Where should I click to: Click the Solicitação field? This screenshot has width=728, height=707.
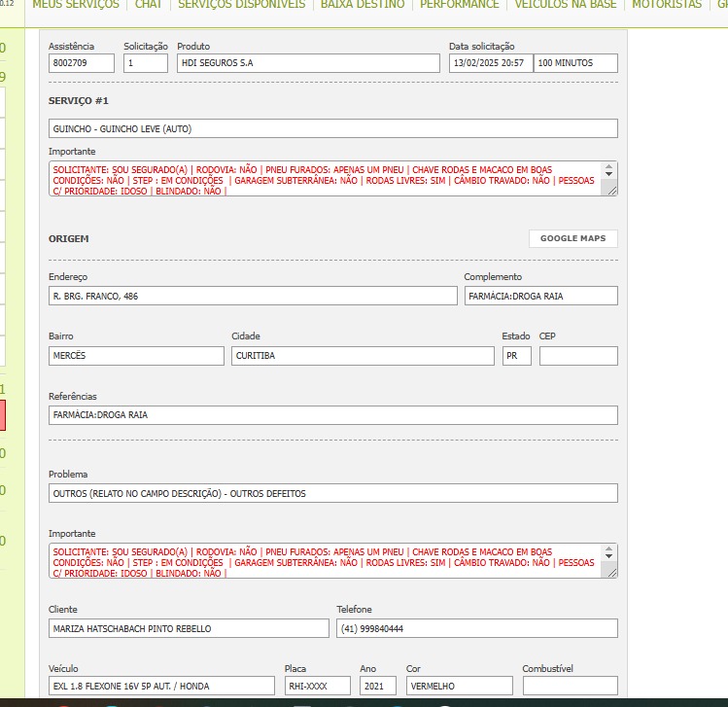pos(146,63)
